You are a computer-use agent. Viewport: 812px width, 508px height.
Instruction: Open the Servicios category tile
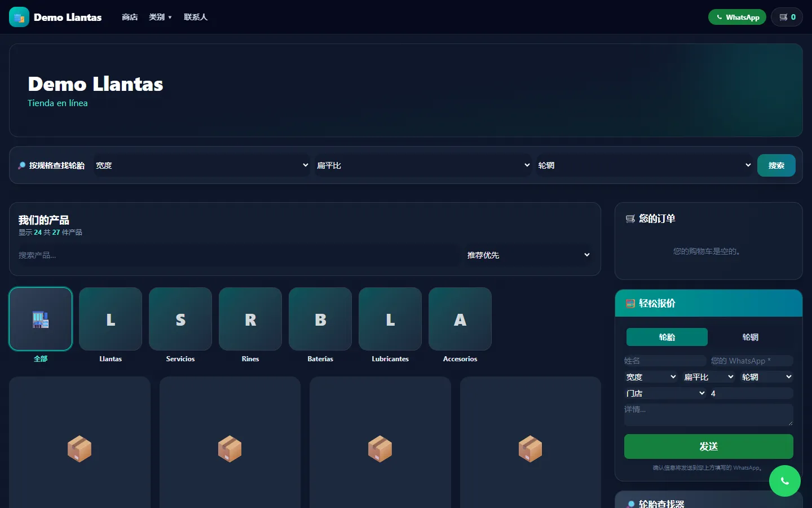click(x=180, y=319)
